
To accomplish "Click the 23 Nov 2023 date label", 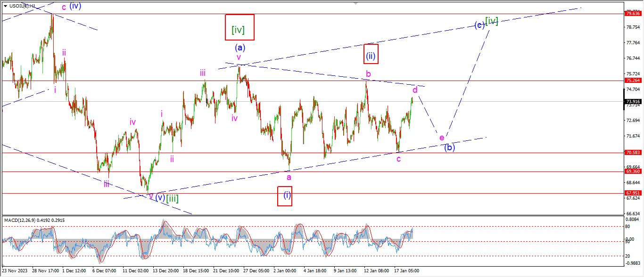I will tap(14, 271).
